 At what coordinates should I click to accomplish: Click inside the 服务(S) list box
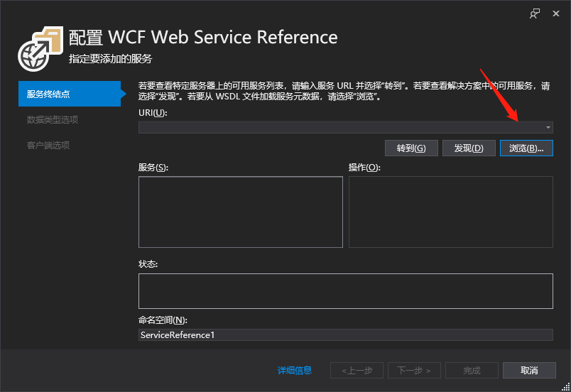coord(241,212)
